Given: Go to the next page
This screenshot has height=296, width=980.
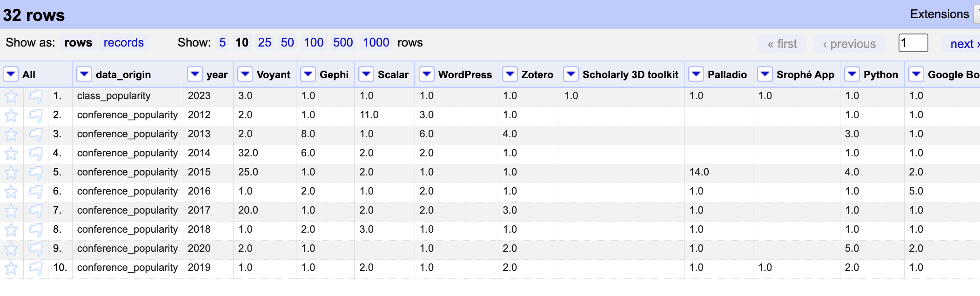Looking at the screenshot, I should click(x=964, y=44).
